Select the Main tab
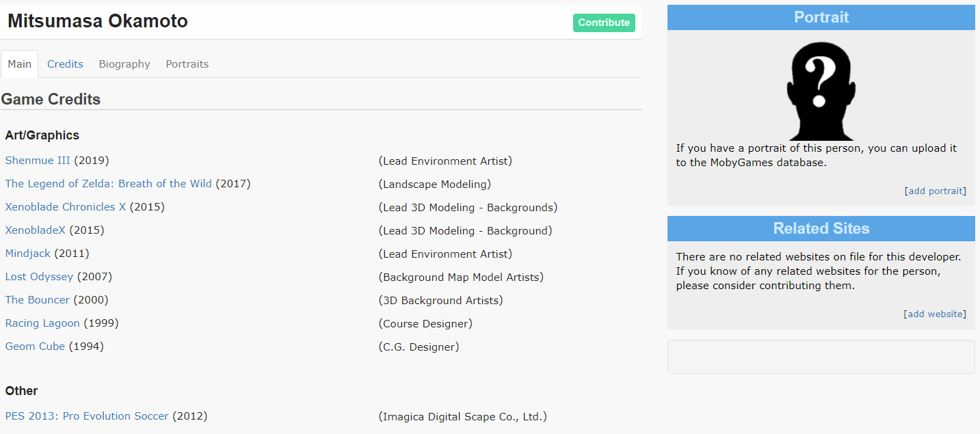980x434 pixels. coord(19,64)
